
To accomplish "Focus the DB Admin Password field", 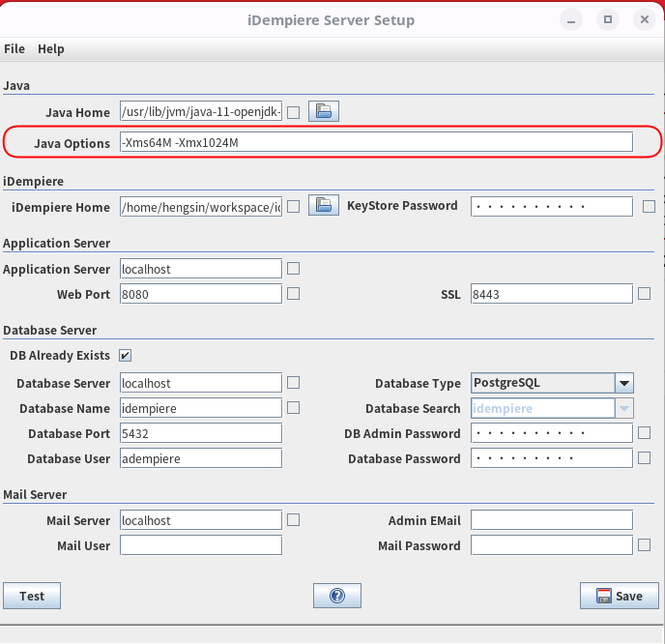I will pos(552,433).
